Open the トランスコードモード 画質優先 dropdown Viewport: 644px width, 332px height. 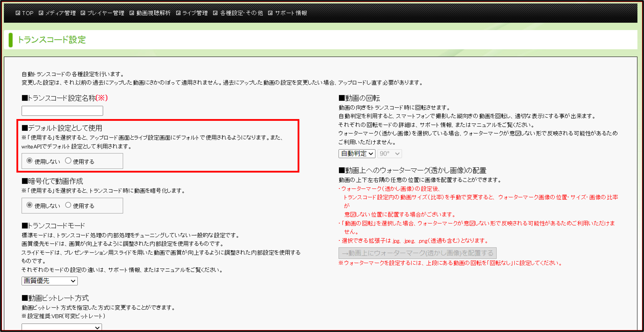(x=49, y=281)
